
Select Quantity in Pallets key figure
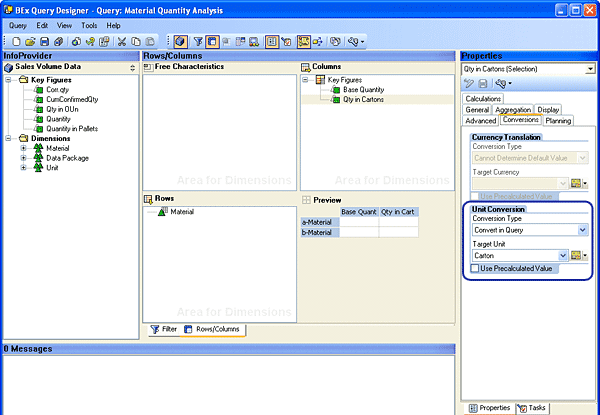tap(72, 127)
